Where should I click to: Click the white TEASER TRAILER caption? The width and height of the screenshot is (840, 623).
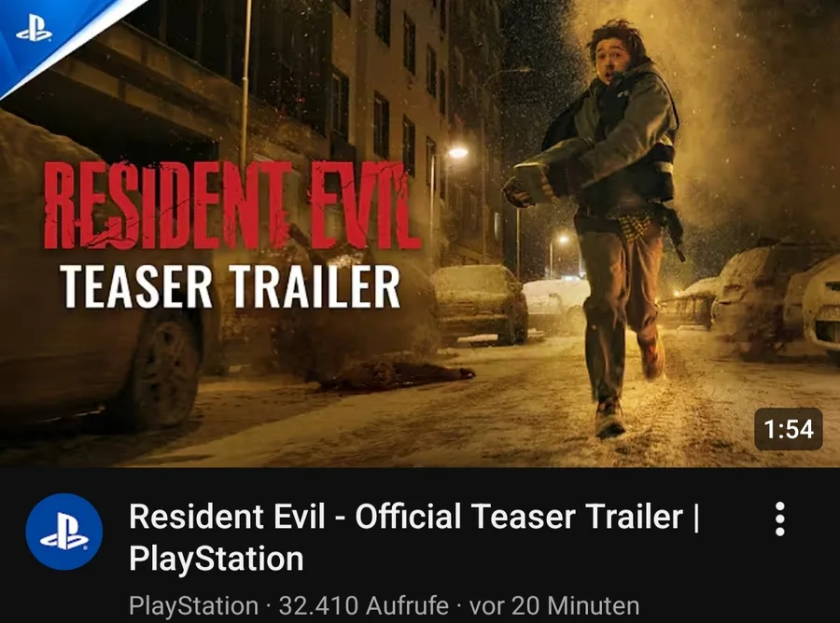[x=231, y=286]
